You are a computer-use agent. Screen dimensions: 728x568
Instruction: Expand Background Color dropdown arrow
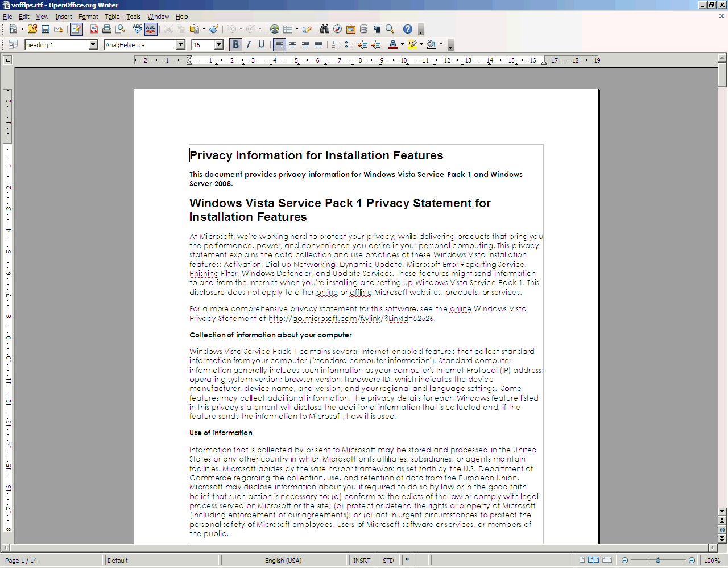[x=441, y=44]
